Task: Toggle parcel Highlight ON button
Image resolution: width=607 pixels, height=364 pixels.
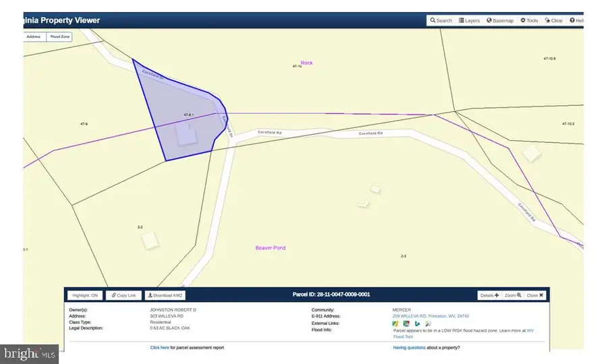Action: [85, 295]
